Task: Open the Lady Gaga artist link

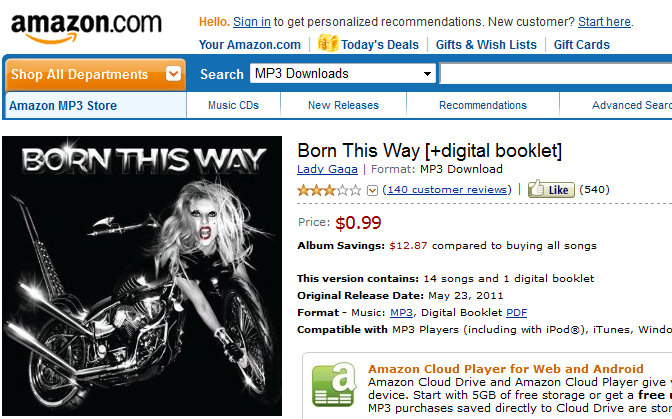Action: (x=327, y=169)
